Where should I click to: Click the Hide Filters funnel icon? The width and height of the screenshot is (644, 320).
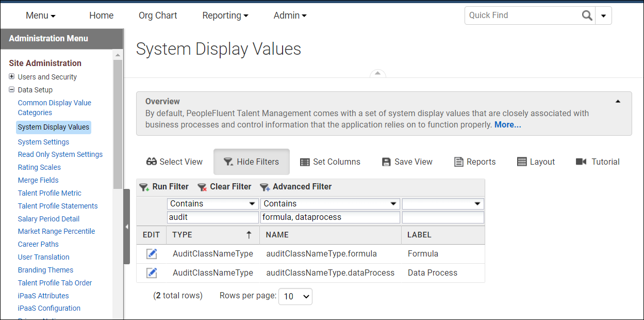(x=228, y=162)
